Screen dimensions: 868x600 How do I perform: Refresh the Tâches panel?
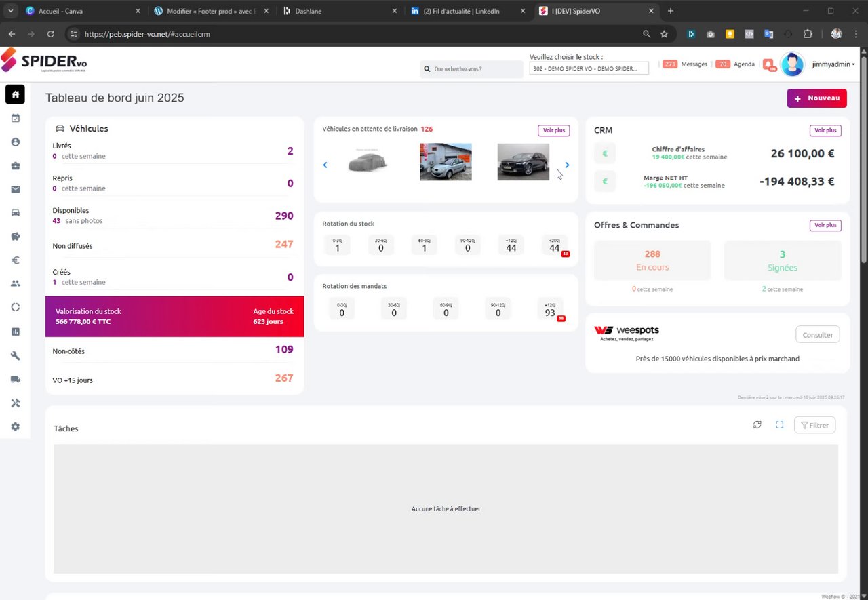(x=757, y=425)
